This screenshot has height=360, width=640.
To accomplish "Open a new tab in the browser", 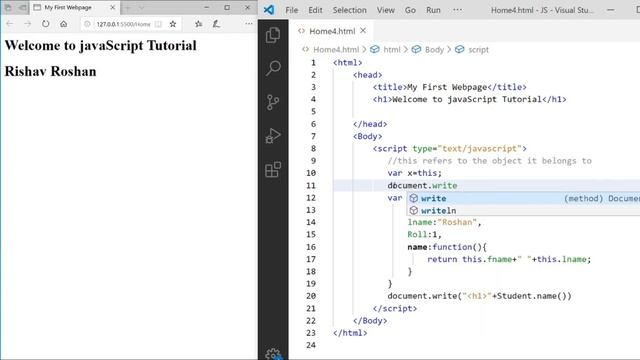I will tap(127, 7).
